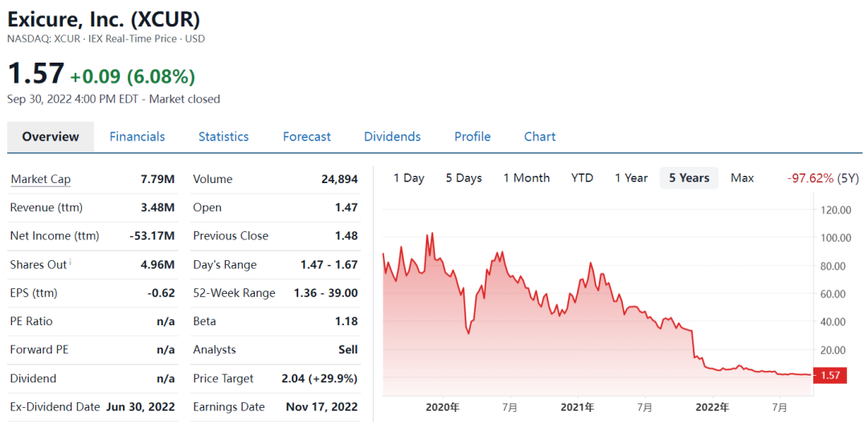Open the Overview tab
The width and height of the screenshot is (868, 424).
point(51,137)
